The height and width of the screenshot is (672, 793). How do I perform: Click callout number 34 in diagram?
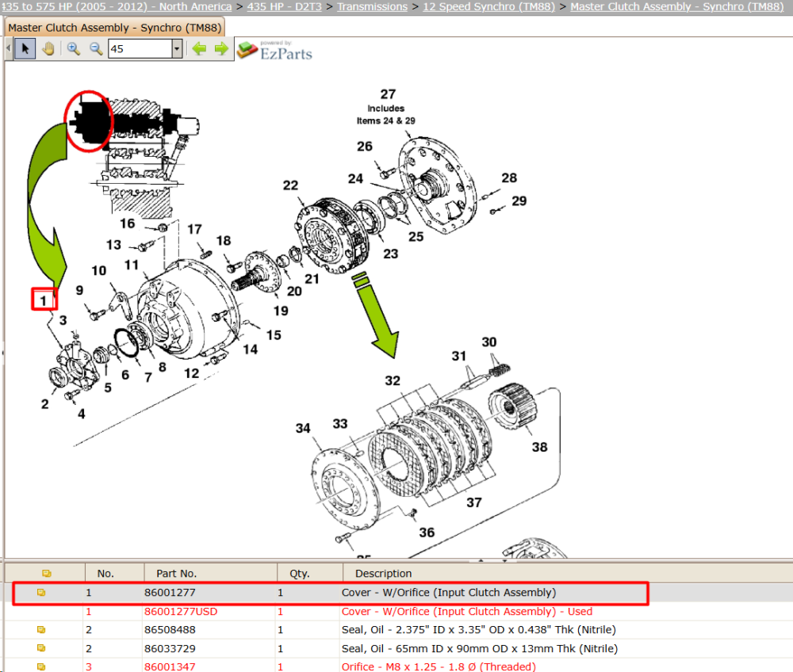tap(303, 429)
